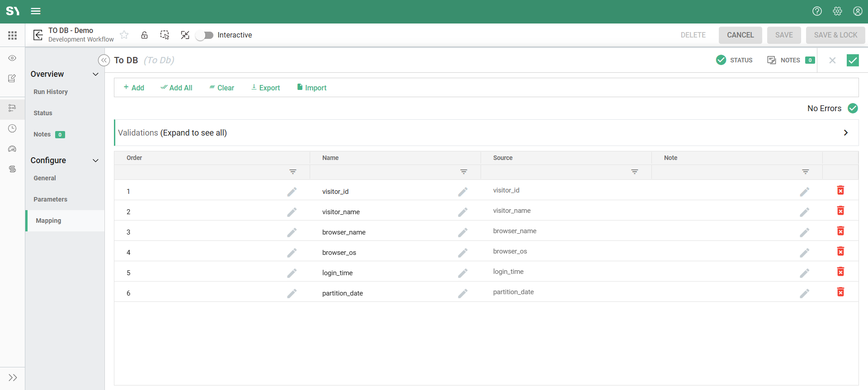This screenshot has height=390, width=868.
Task: Click the eye view icon in sidebar
Action: pos(12,58)
